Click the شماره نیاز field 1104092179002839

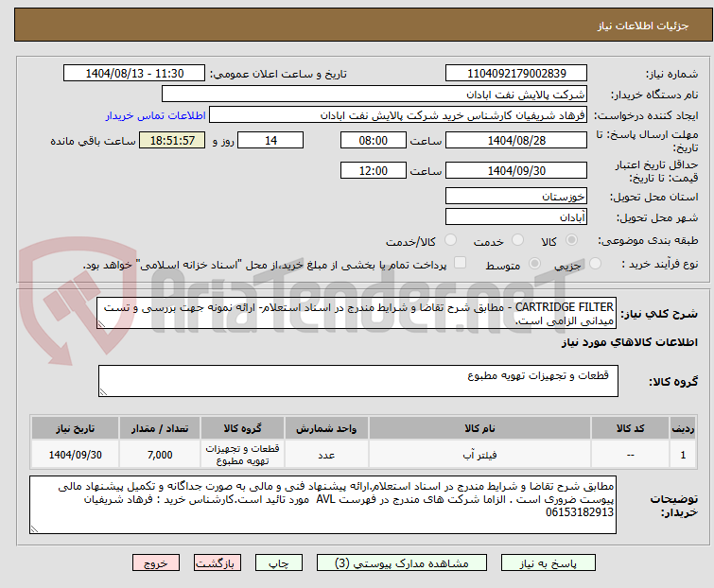click(516, 74)
